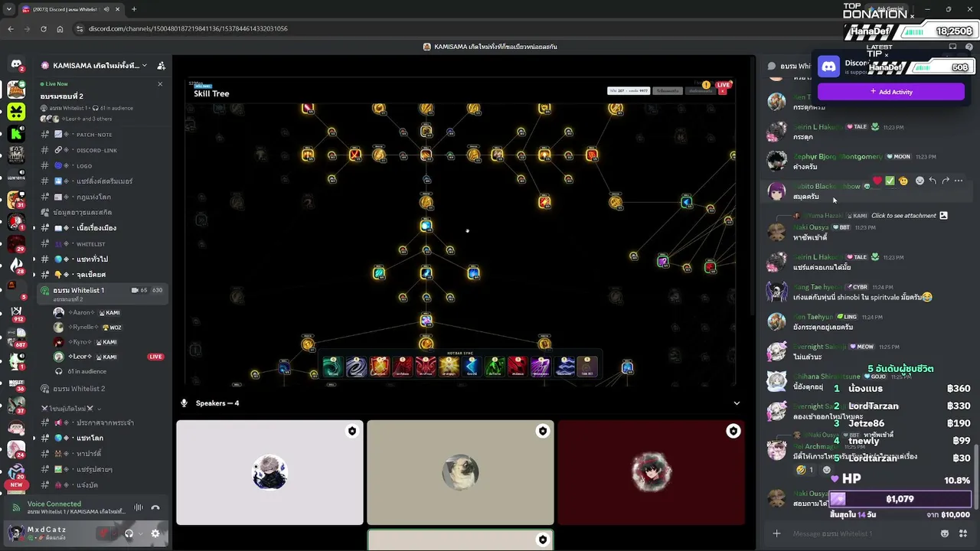Image resolution: width=980 pixels, height=551 pixels.
Task: Disconnect from the voice channel
Action: [x=155, y=507]
